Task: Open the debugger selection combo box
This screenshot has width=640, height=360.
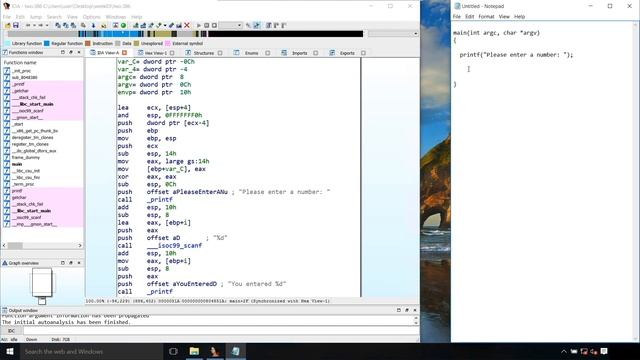Action: [231, 25]
